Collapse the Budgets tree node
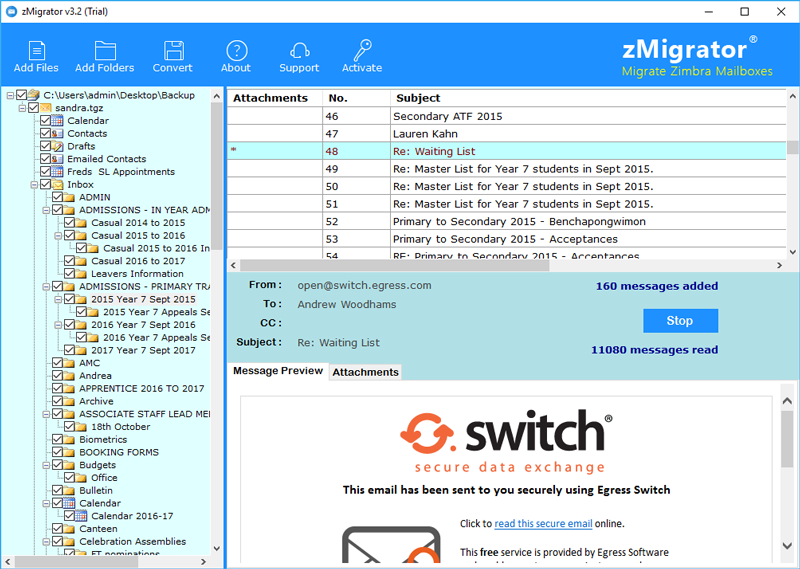 [46, 465]
